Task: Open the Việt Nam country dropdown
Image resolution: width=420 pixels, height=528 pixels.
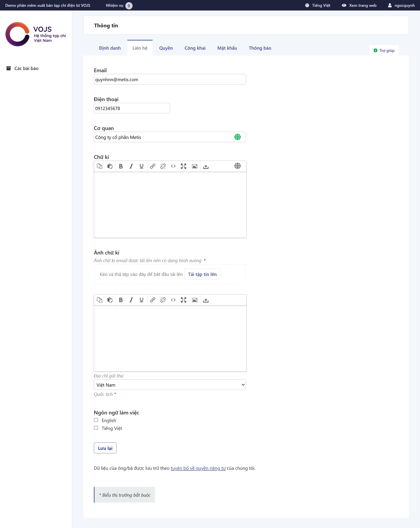Action: (170, 385)
